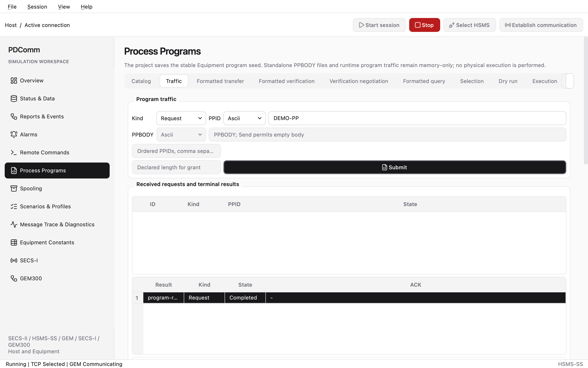Click the Alarms bell icon
The width and height of the screenshot is (588, 368).
point(14,135)
